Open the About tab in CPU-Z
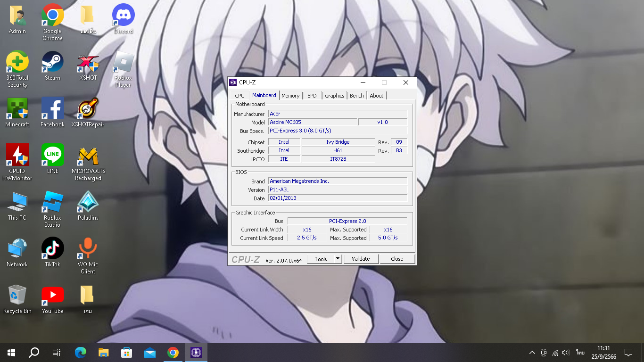Viewport: 644px width, 362px height. 377,96
